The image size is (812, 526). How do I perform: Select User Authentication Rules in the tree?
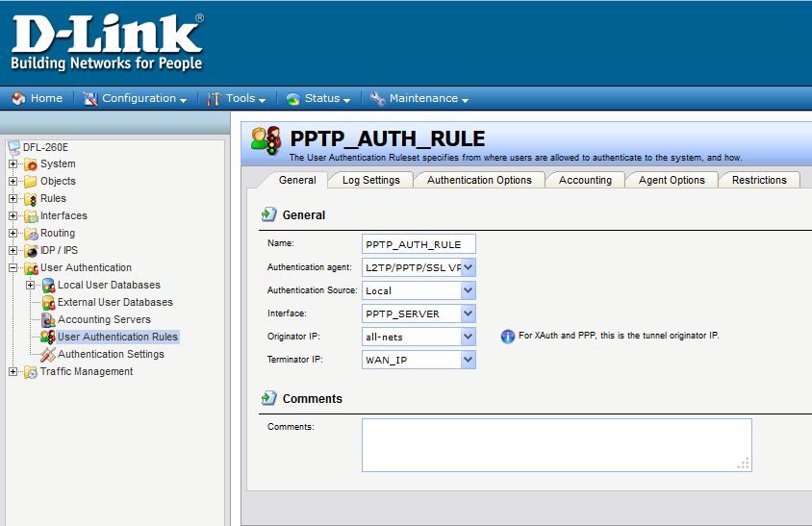(x=117, y=337)
